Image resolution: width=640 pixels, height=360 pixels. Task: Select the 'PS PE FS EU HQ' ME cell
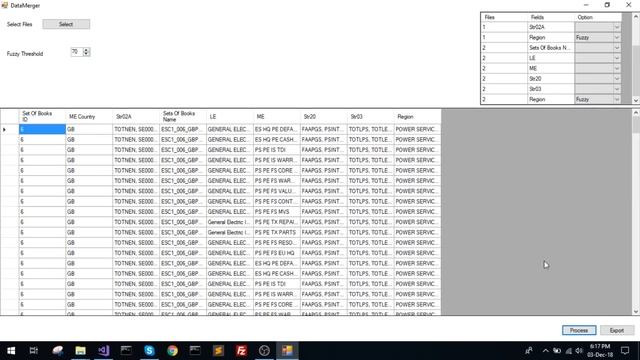277,253
